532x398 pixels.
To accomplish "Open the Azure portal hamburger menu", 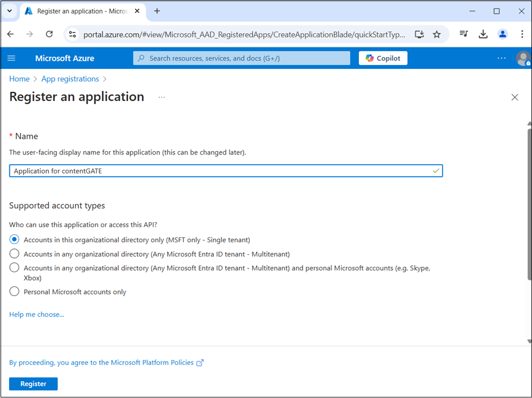I will point(12,58).
